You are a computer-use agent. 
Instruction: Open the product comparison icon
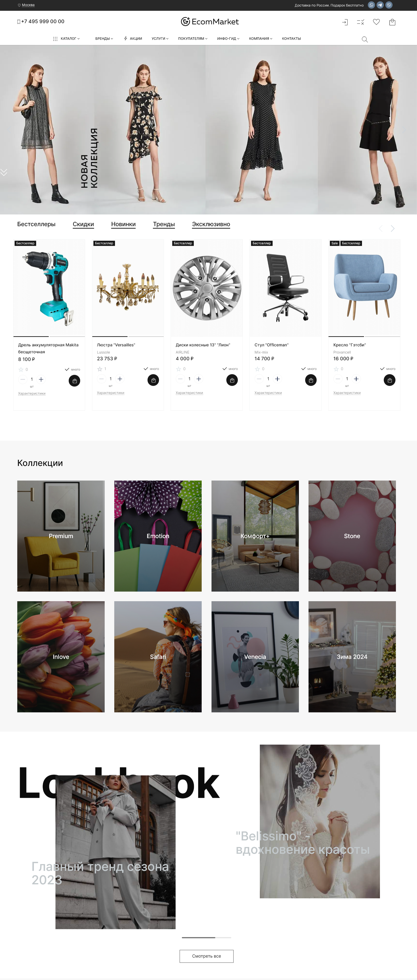360,22
